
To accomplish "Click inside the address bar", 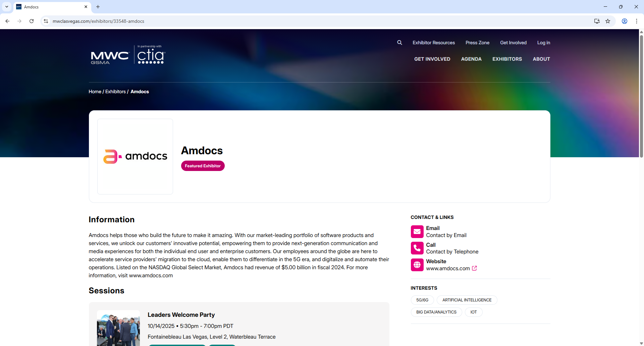I will (x=201, y=21).
